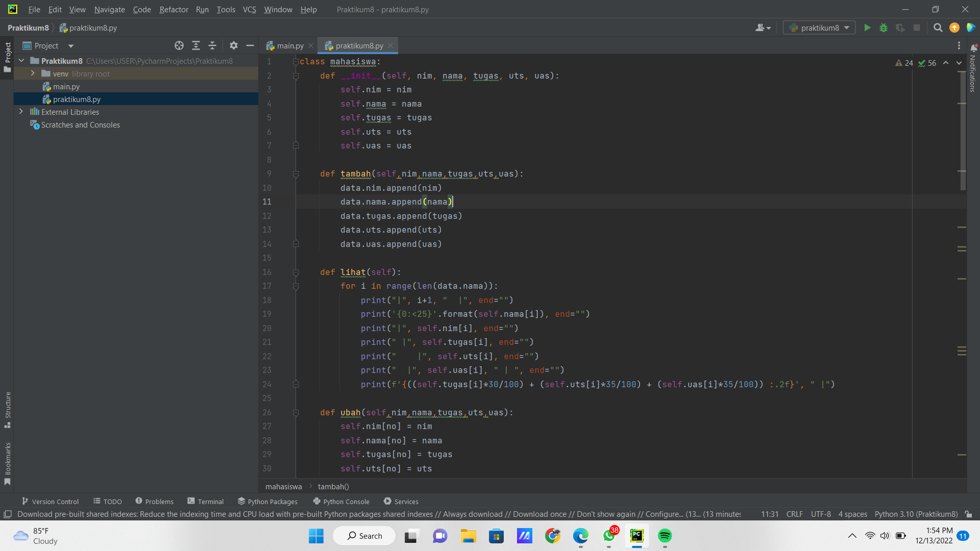Collapse all nodes in Project panel
Viewport: 980px width, 551px height.
[212, 45]
